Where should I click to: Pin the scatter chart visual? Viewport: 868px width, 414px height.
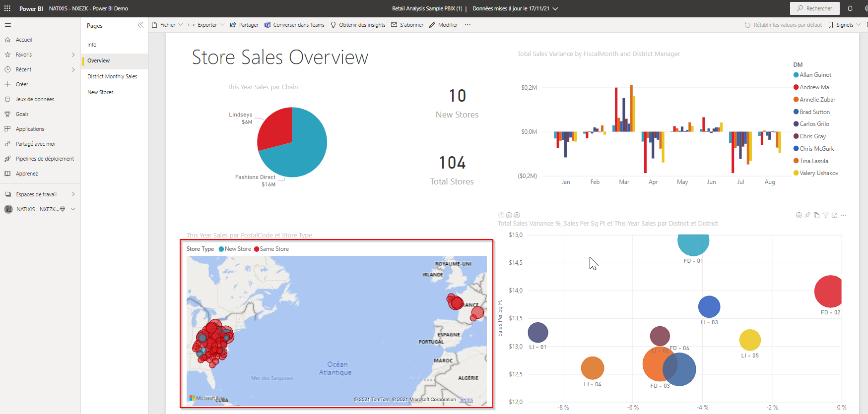tap(808, 215)
